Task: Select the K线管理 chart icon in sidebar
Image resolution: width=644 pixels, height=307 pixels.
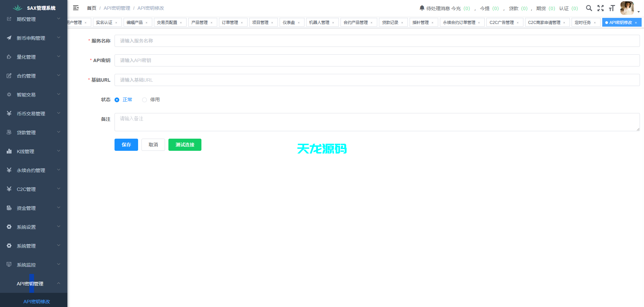Action: tap(9, 151)
